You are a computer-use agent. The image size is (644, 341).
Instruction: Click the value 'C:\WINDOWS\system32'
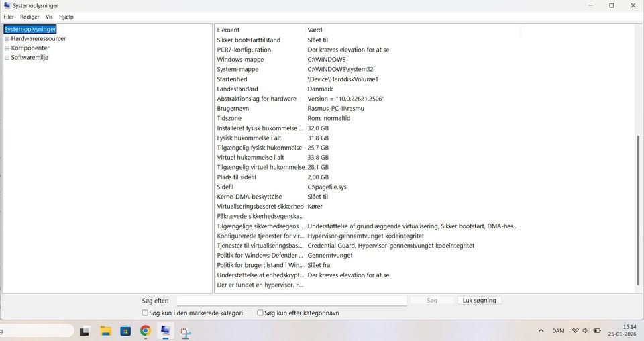point(341,69)
